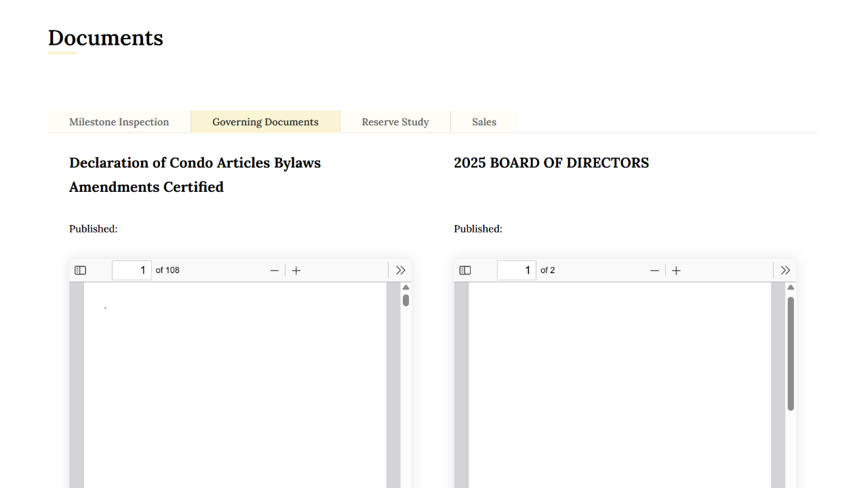Expand tools menu in the 2-page viewer
Image resolution: width=868 pixels, height=488 pixels.
point(785,270)
